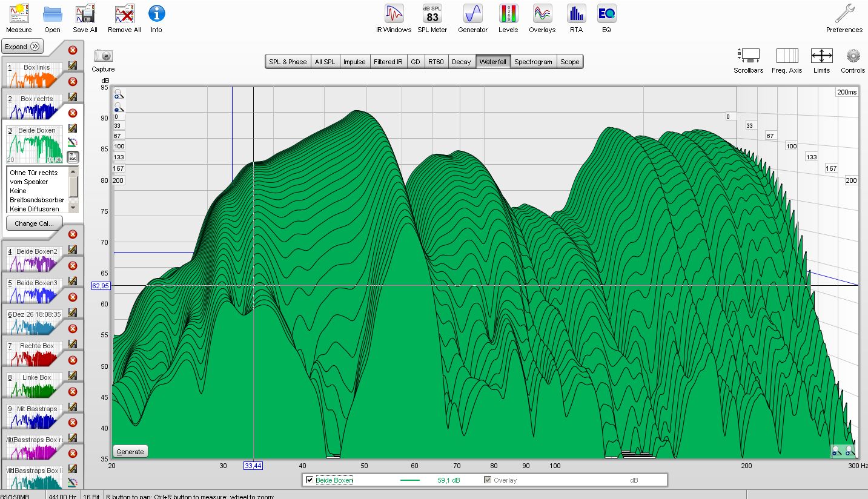Save the Beide Boxen measurement 3
This screenshot has width=868, height=499.
[x=73, y=128]
